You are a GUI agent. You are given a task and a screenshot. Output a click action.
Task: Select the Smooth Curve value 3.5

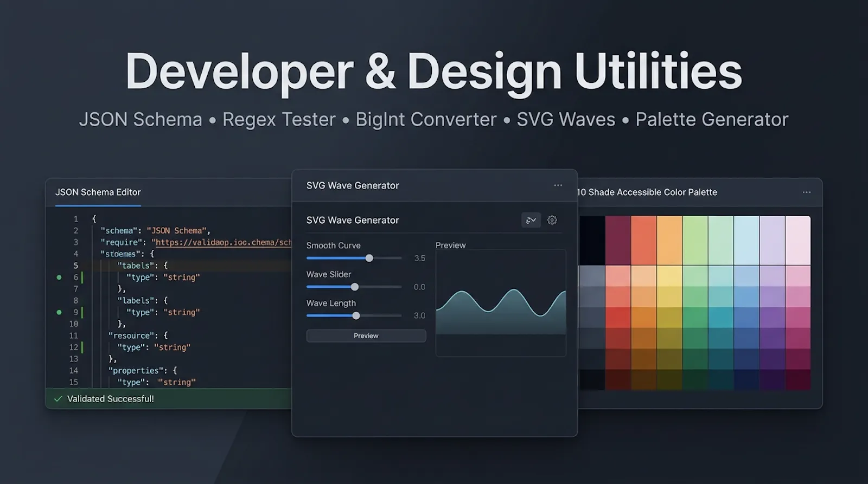coord(420,258)
